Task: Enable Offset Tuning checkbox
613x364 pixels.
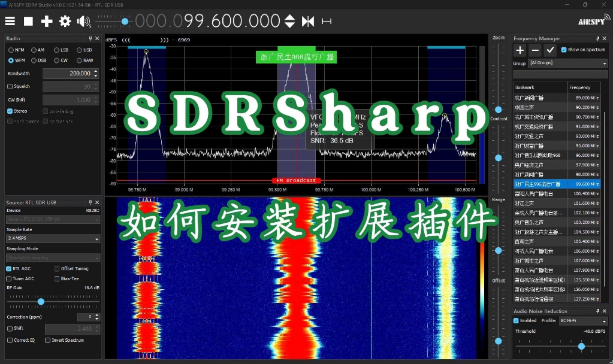Action: [x=57, y=269]
